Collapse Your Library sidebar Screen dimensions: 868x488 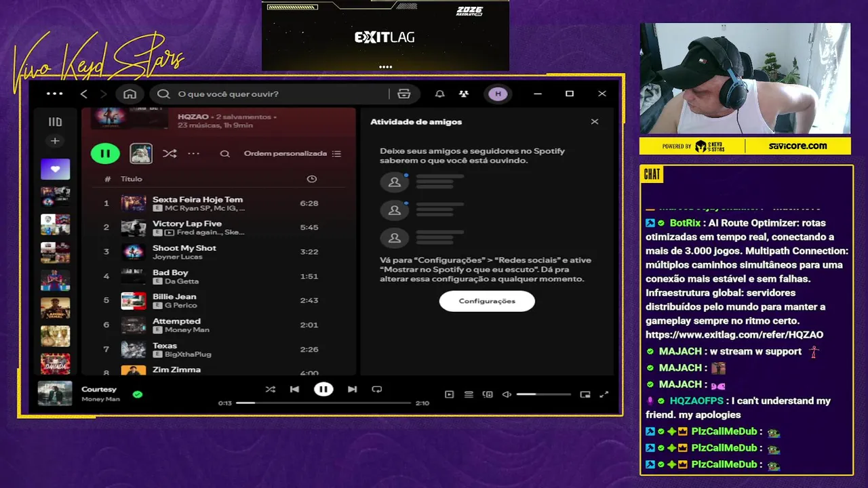[x=55, y=122]
